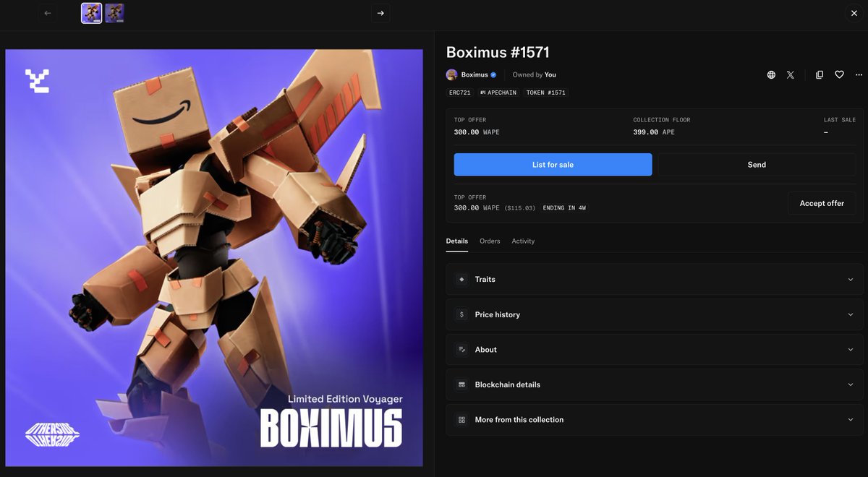Click the More from this collection grid icon

461,419
